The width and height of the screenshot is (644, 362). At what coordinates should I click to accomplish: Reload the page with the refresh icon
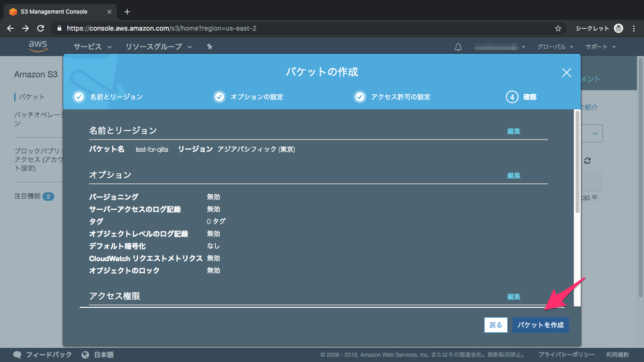41,28
